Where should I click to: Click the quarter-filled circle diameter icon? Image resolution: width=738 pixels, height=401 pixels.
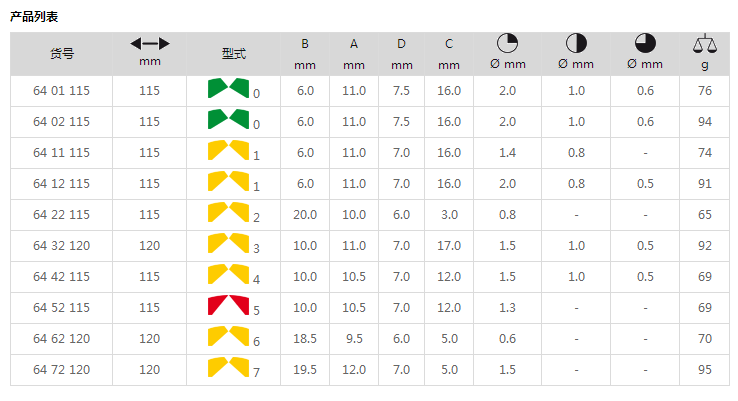507,44
